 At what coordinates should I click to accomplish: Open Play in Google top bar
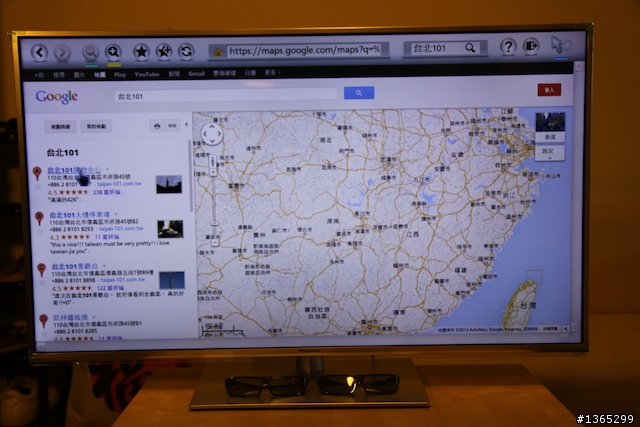[x=120, y=75]
